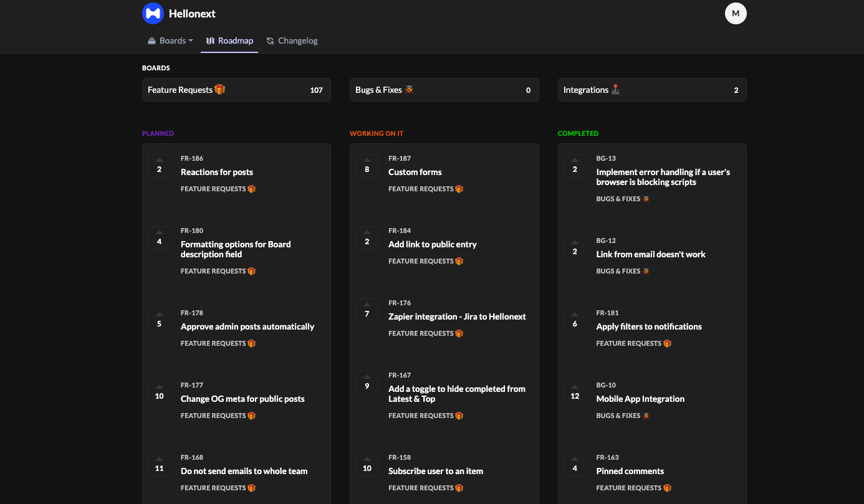Upvote Pinned comments item
The image size is (864, 504).
click(575, 465)
